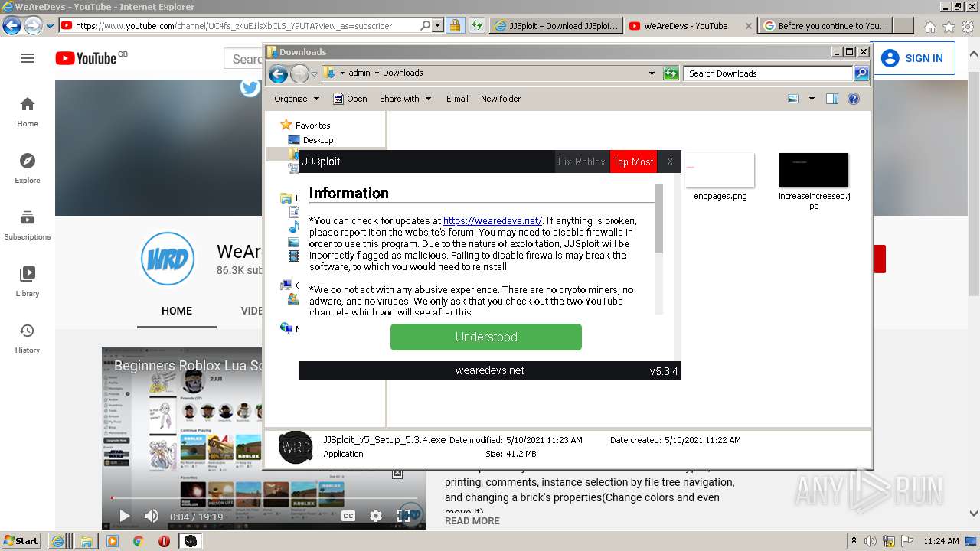
Task: Click SIGN IN on YouTube
Action: (913, 58)
